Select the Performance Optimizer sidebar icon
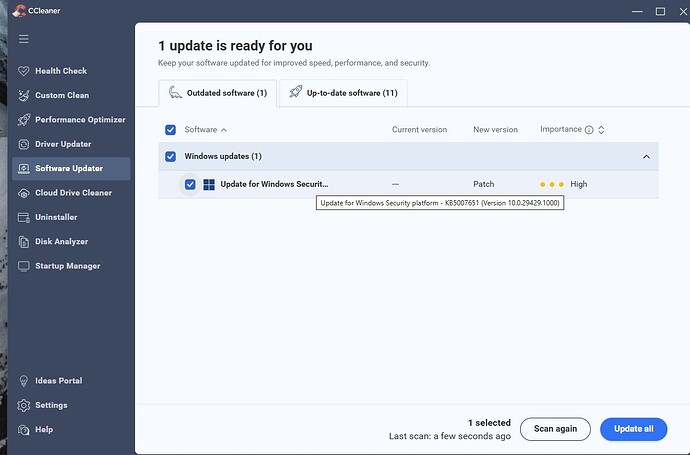 pyautogui.click(x=23, y=120)
